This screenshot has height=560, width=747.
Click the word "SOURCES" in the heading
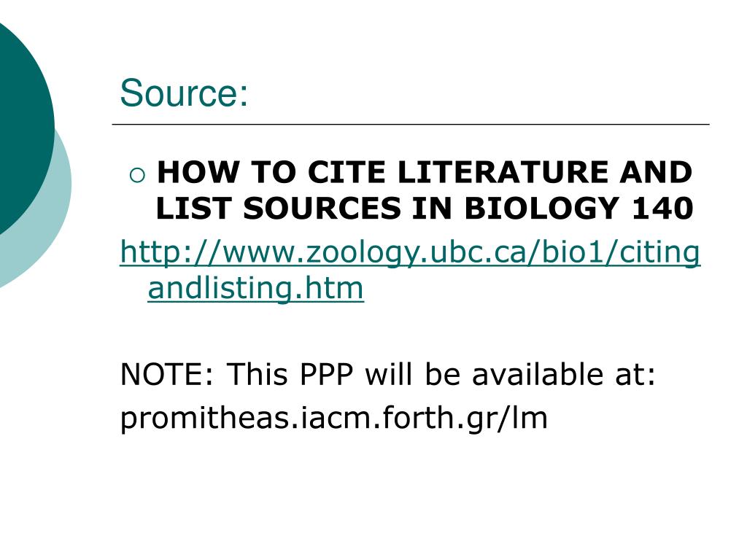[322, 208]
